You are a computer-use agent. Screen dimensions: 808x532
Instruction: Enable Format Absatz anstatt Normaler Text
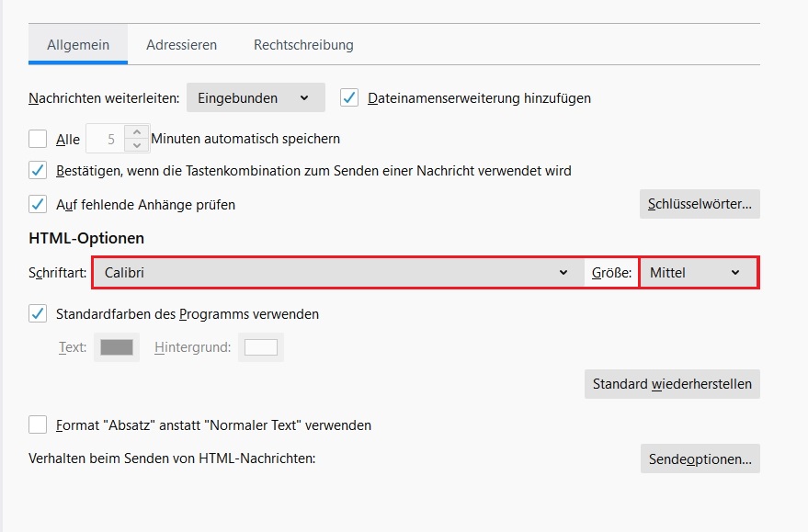pos(38,424)
